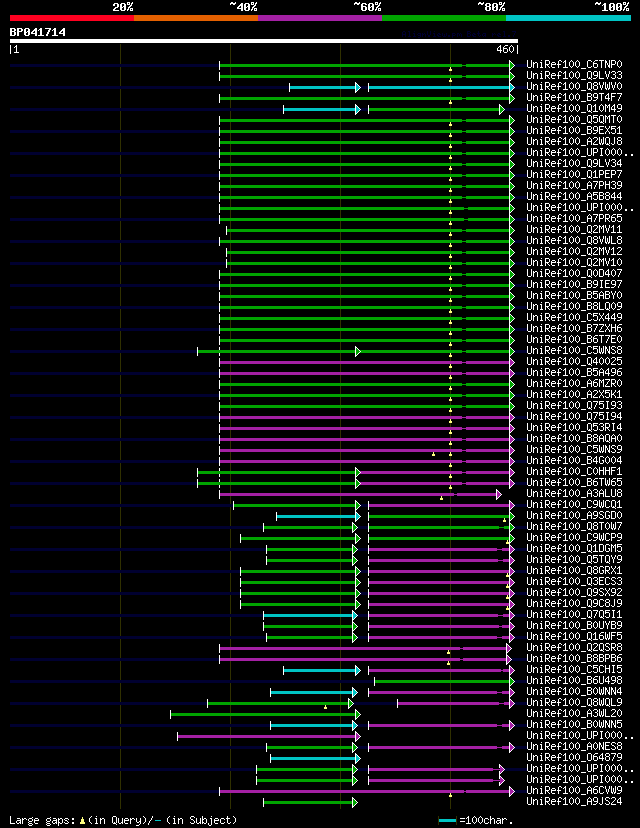Select the UniRef100_A6CVW9 label
Image resolution: width=640 pixels, height=828 pixels.
coord(574,791)
